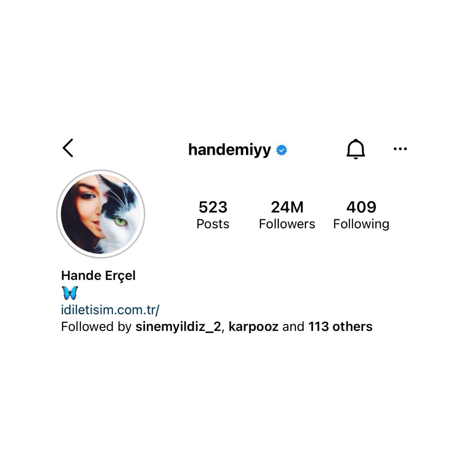Tap the Posts label
This screenshot has height=476, width=476.
click(213, 224)
